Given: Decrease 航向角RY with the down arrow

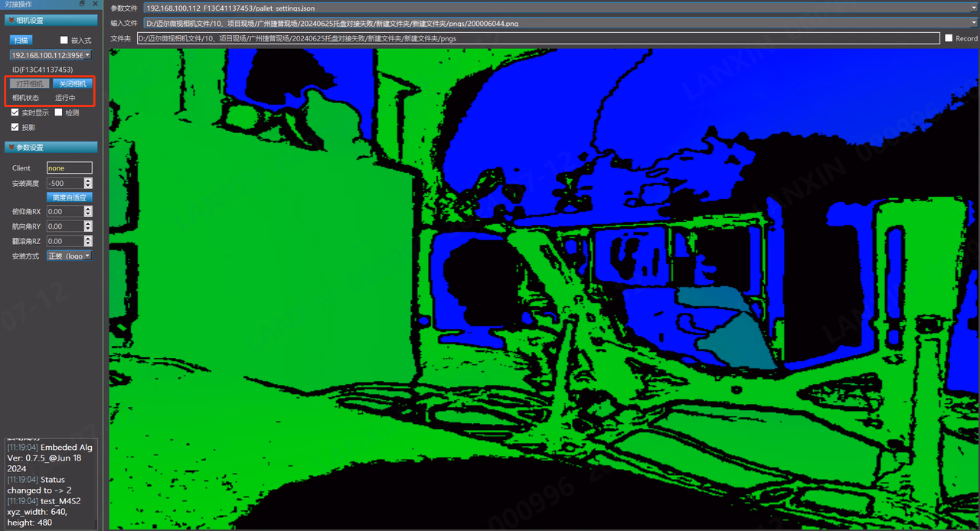Looking at the screenshot, I should click(x=88, y=230).
